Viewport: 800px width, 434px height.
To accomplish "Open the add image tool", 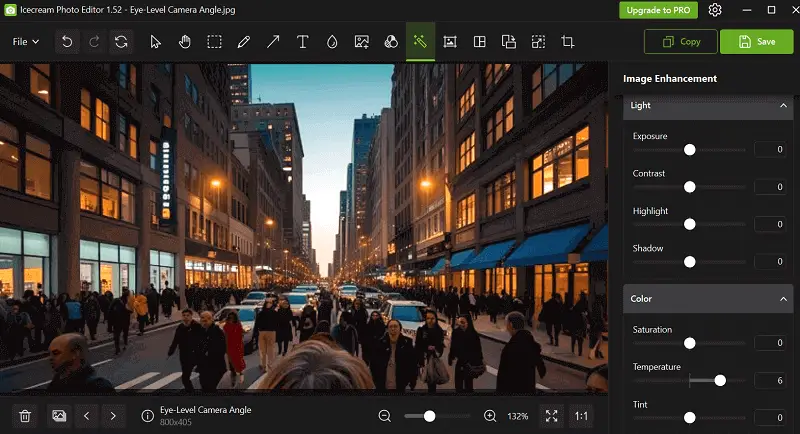I will 362,42.
